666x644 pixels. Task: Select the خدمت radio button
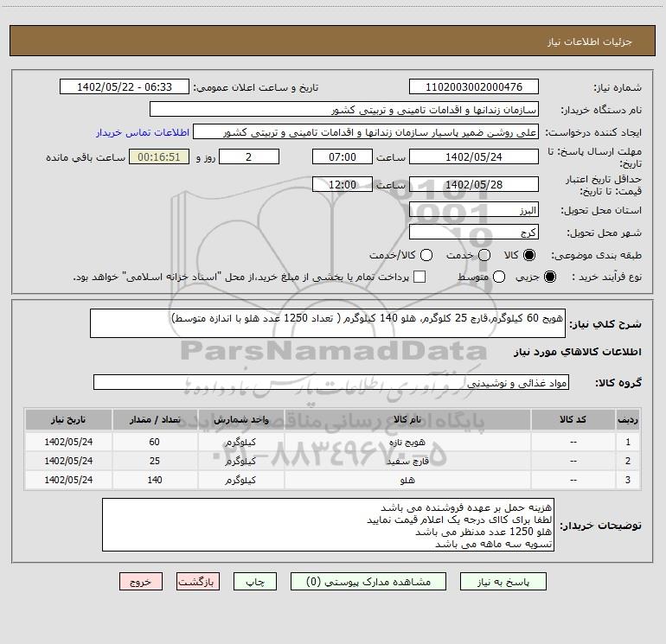[x=484, y=255]
